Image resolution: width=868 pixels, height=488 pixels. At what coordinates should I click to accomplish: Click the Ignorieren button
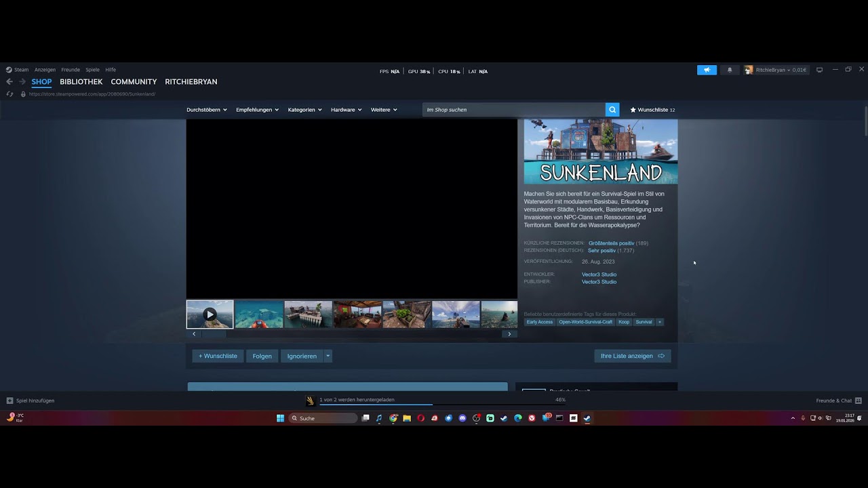302,356
